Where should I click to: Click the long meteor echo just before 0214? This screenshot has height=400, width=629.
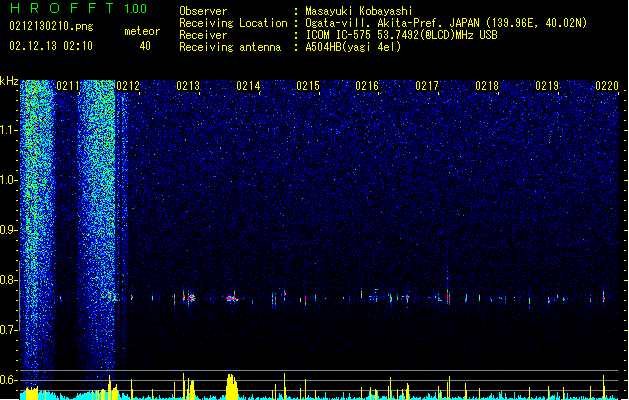232,298
